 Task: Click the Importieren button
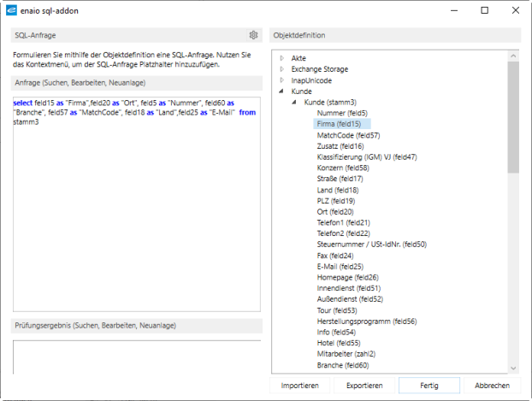click(x=300, y=386)
